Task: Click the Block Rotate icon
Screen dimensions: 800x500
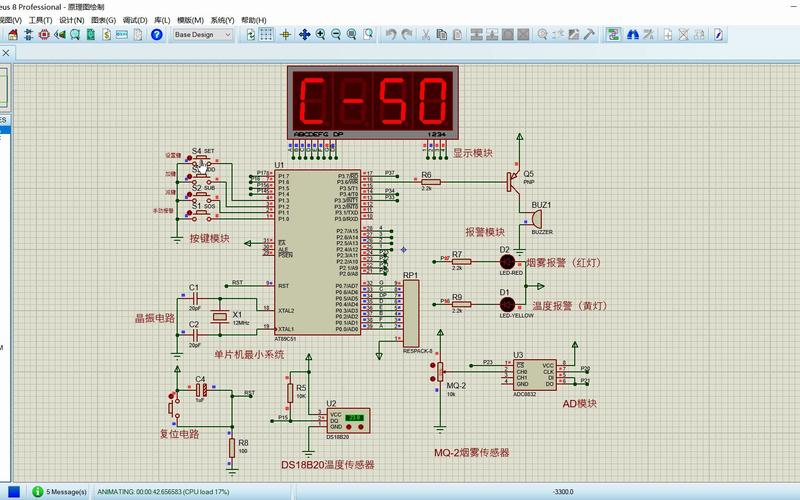Action: [508, 35]
